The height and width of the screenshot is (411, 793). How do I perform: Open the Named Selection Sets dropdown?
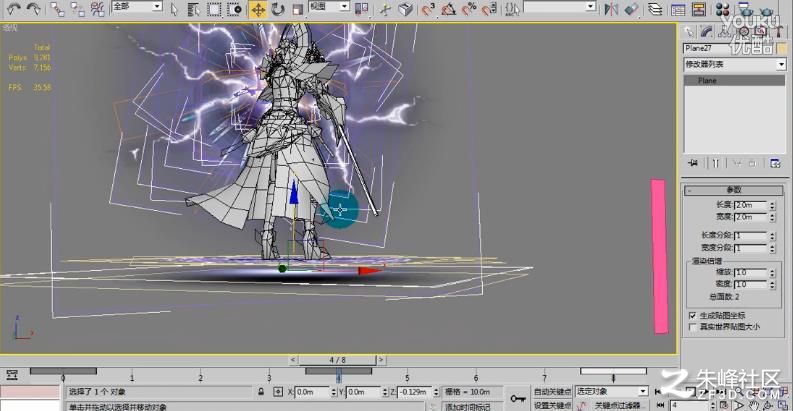click(x=560, y=7)
